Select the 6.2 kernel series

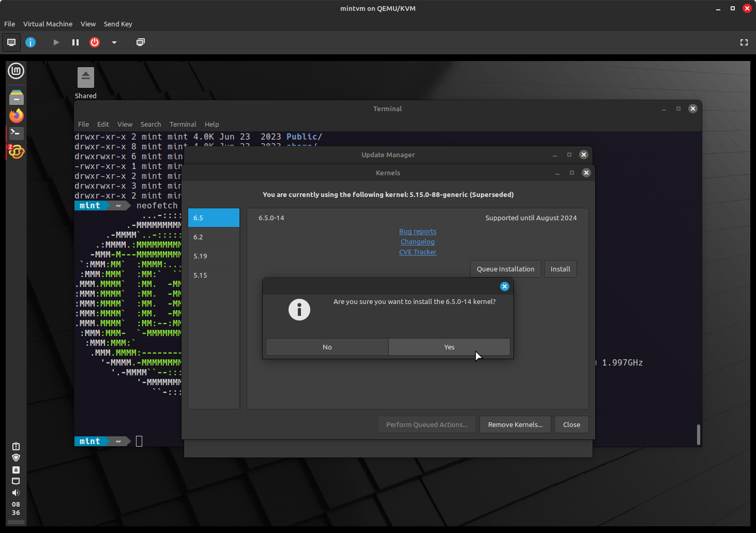[x=214, y=237]
